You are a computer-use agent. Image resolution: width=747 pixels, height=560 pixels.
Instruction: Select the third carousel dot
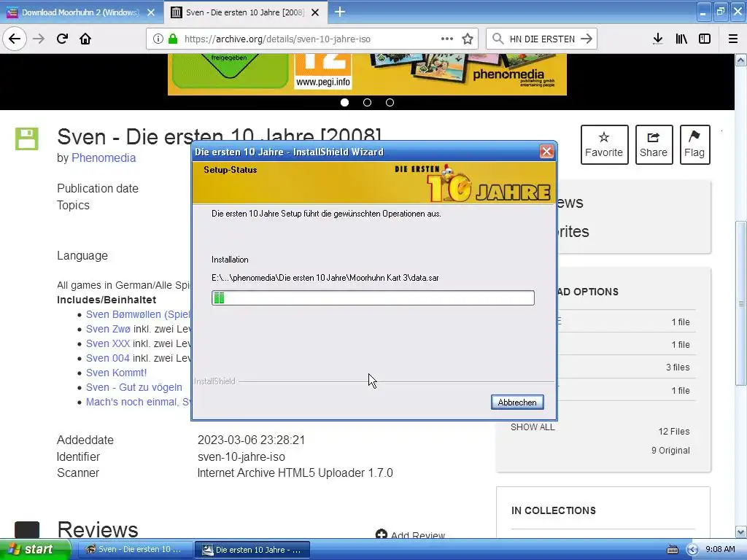(390, 102)
